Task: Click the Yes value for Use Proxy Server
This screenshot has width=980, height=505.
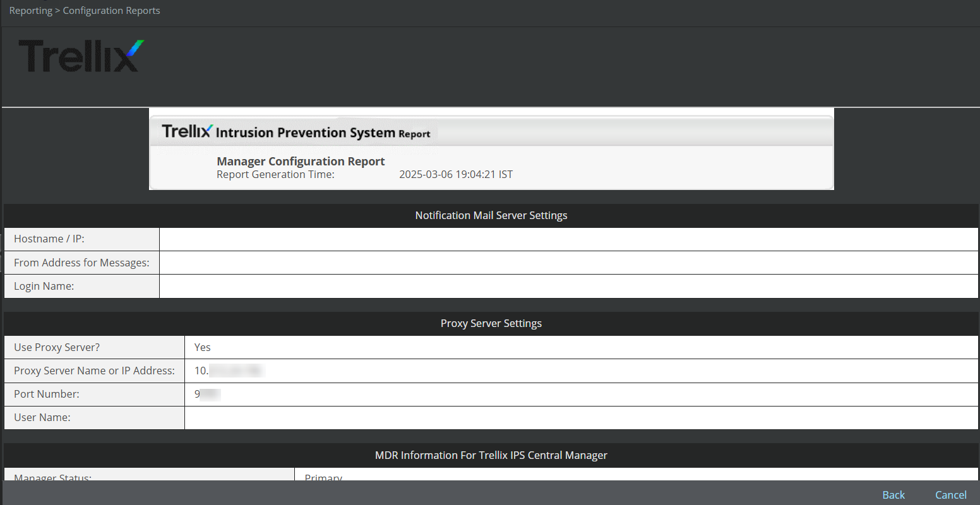Action: (203, 348)
